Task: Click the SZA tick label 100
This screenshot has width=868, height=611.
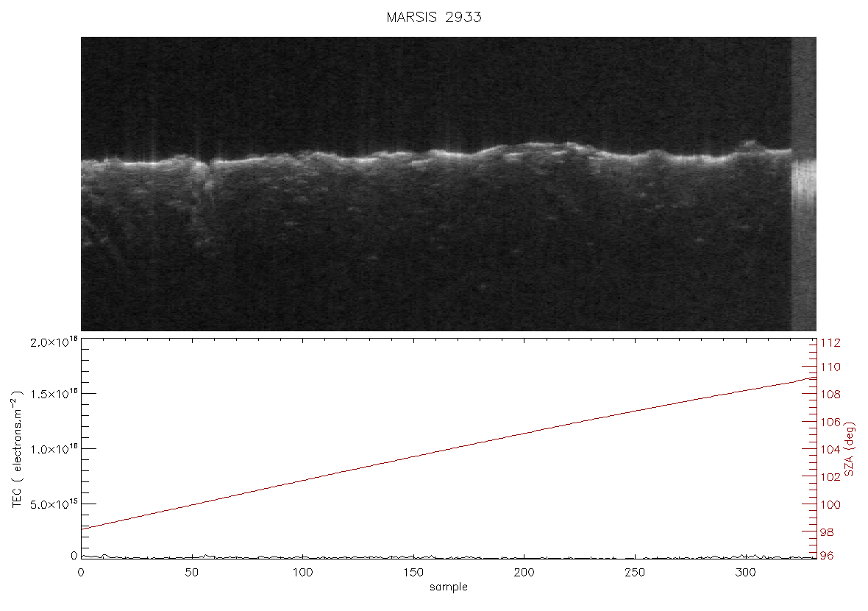Action: point(830,505)
